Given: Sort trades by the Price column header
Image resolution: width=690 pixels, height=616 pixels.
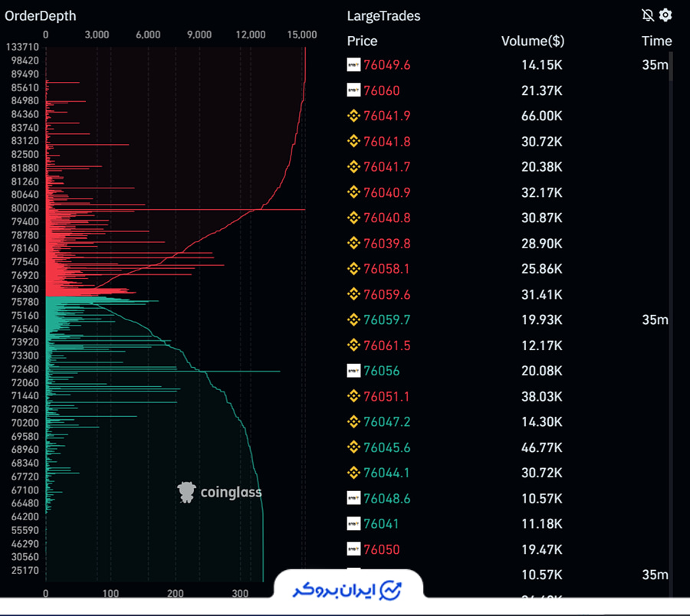Looking at the screenshot, I should point(362,41).
